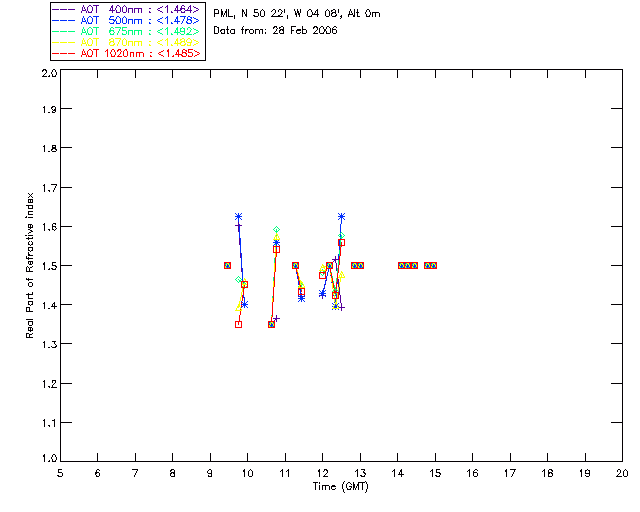Click the y-axis tick label 1.0

[49, 458]
